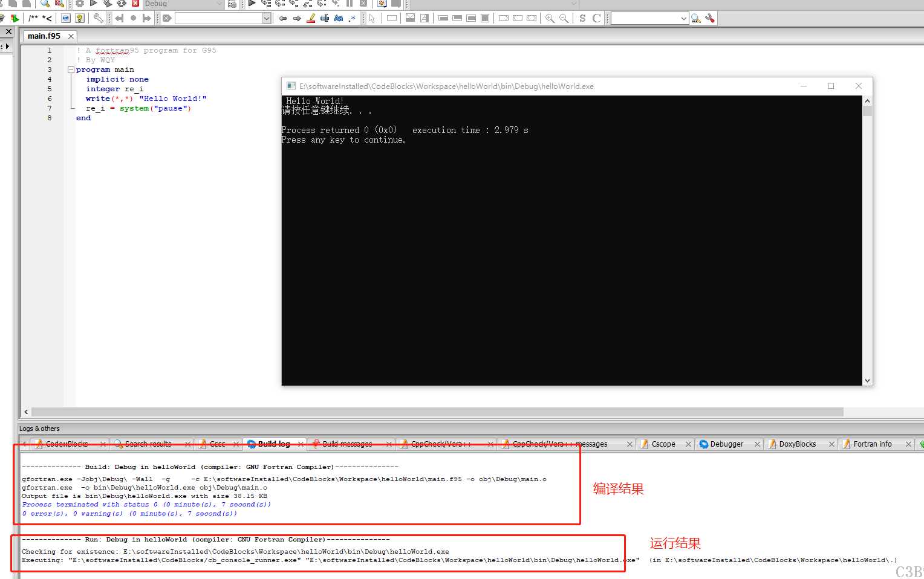The image size is (924, 579).
Task: Select the arrow cursor tool
Action: (x=373, y=18)
